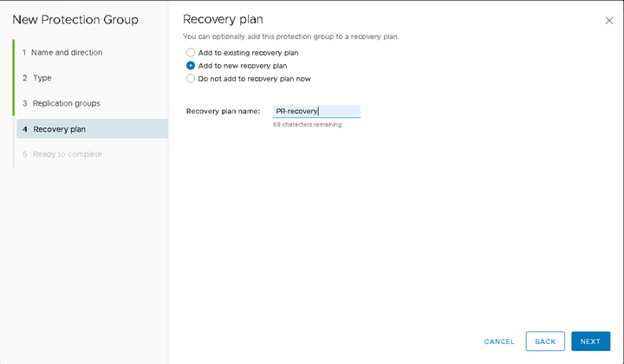624x364 pixels.
Task: Click the 'New Protection Group' wizard title
Action: coord(75,19)
